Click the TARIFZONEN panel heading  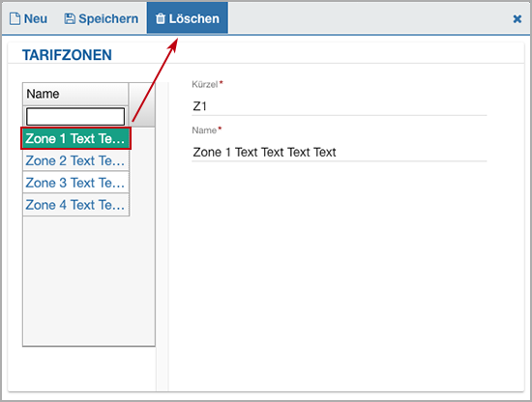coord(67,55)
